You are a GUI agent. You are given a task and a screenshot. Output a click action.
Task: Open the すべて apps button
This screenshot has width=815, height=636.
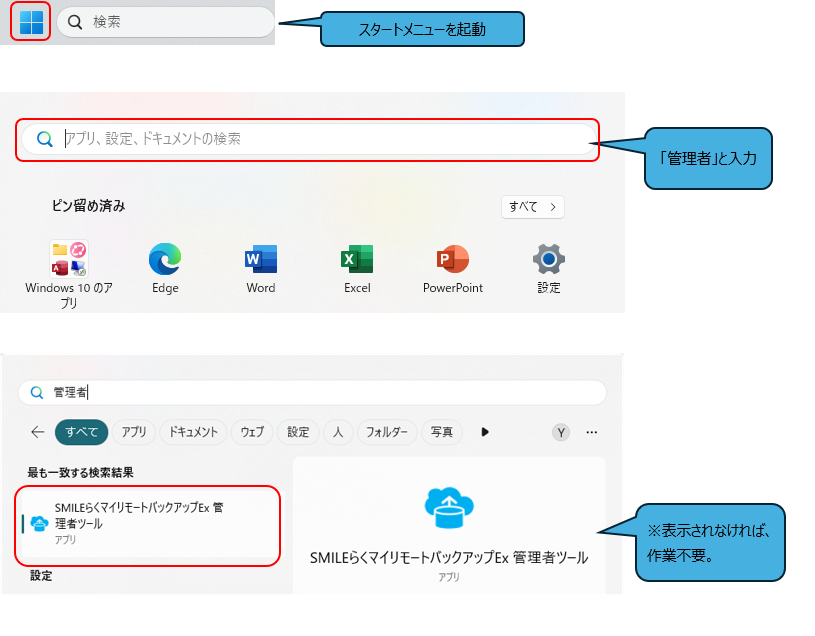[x=532, y=207]
